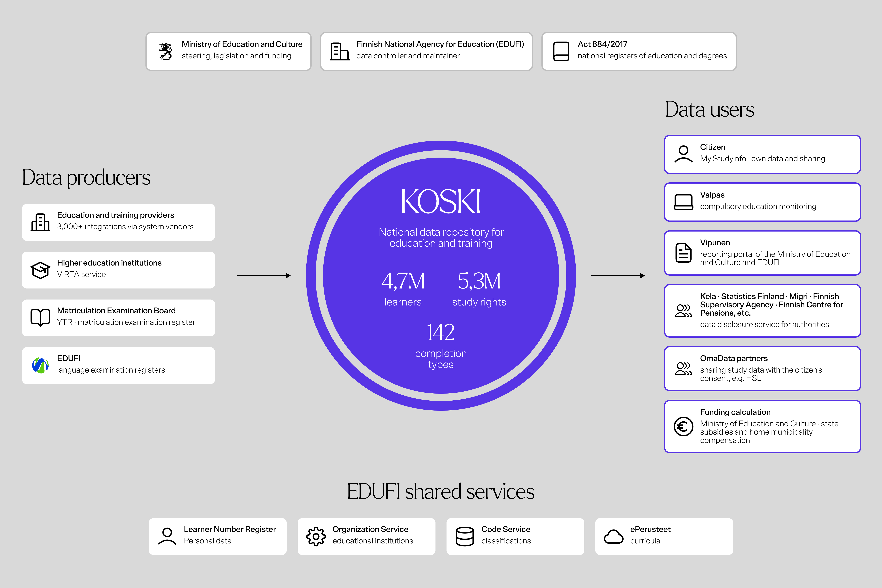Screen dimensions: 882x588
Task: Select the OmaData partners title
Action: (734, 358)
